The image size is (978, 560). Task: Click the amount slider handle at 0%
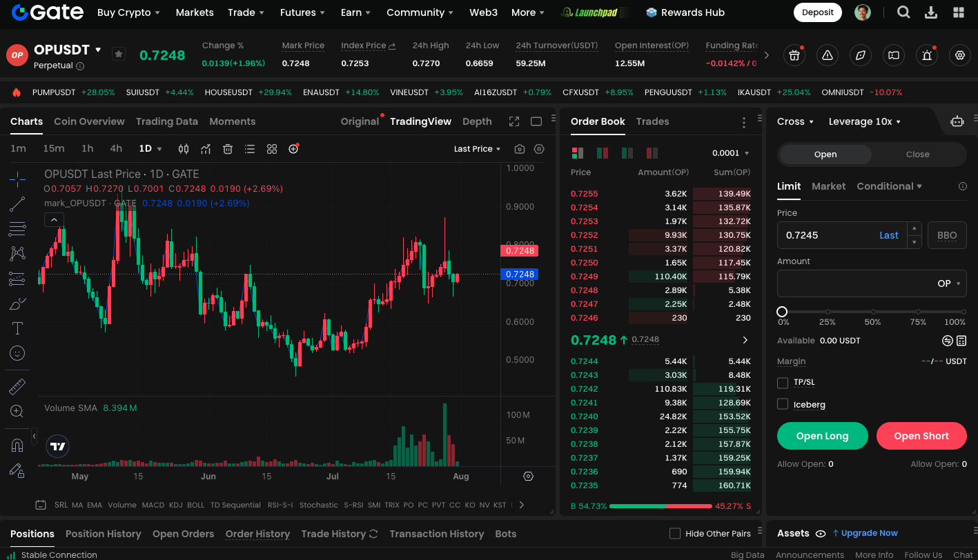coord(782,312)
